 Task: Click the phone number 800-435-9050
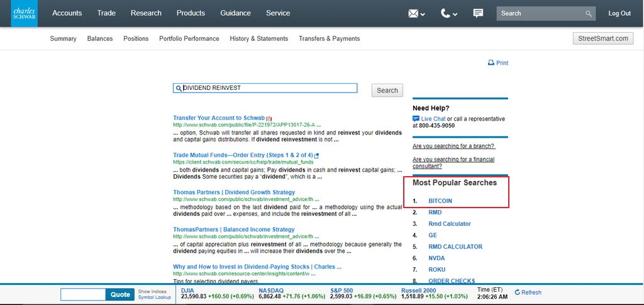point(436,126)
